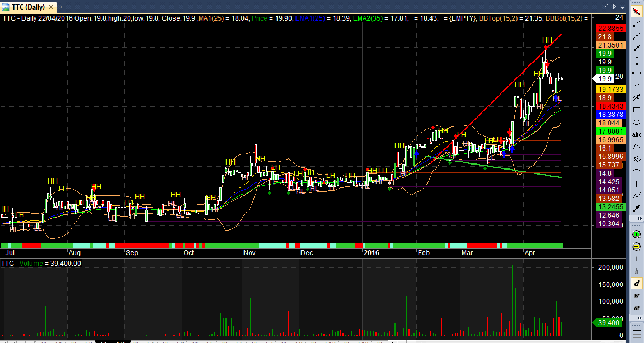The image size is (644, 343).
Task: Zoom out using yellow magnifier icon
Action: 636,247
